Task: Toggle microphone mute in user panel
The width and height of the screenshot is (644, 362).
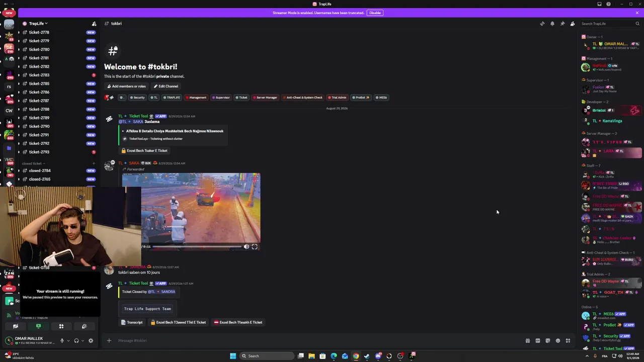Action: [x=62, y=340]
